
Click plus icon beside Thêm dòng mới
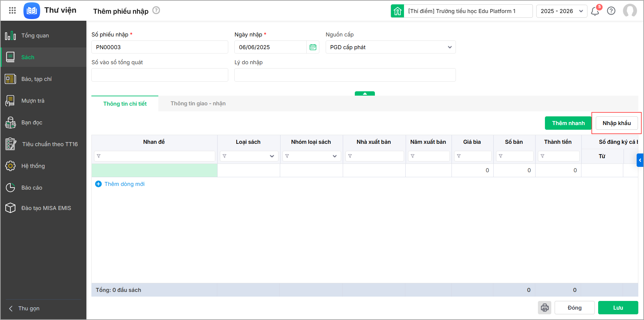[x=98, y=184]
